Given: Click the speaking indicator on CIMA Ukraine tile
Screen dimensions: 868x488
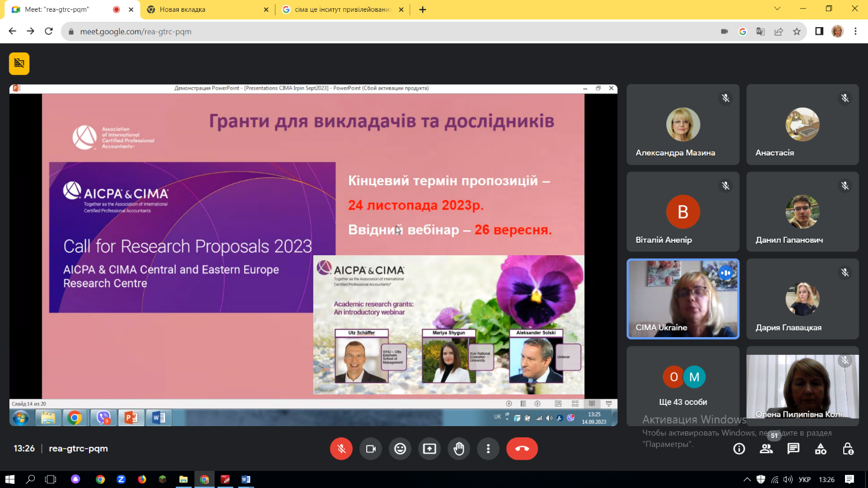Looking at the screenshot, I should [726, 273].
